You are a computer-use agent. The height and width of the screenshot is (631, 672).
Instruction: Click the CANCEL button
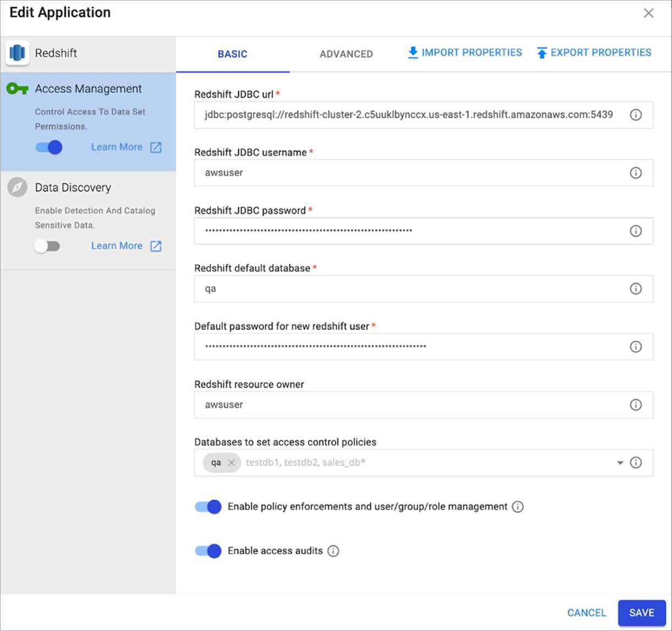(x=587, y=613)
